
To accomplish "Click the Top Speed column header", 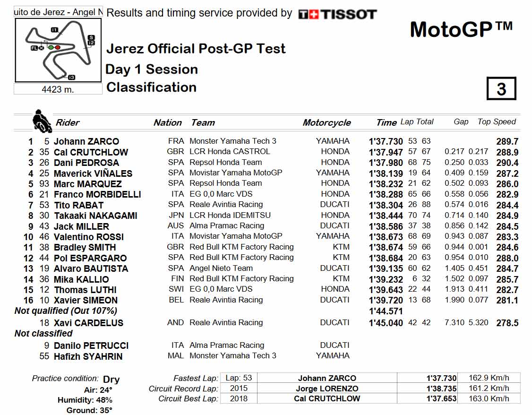I will [x=497, y=122].
